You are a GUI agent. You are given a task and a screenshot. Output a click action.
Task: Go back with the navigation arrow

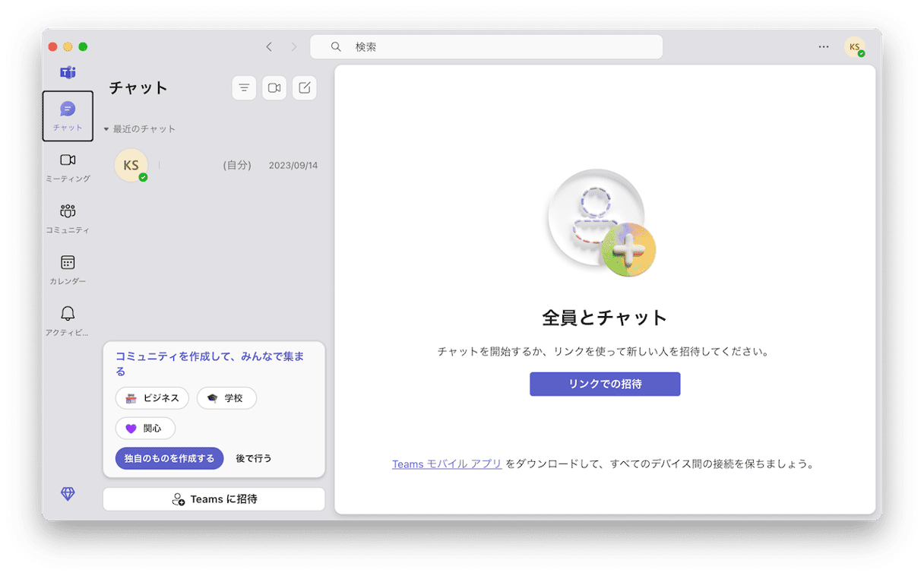coord(269,47)
